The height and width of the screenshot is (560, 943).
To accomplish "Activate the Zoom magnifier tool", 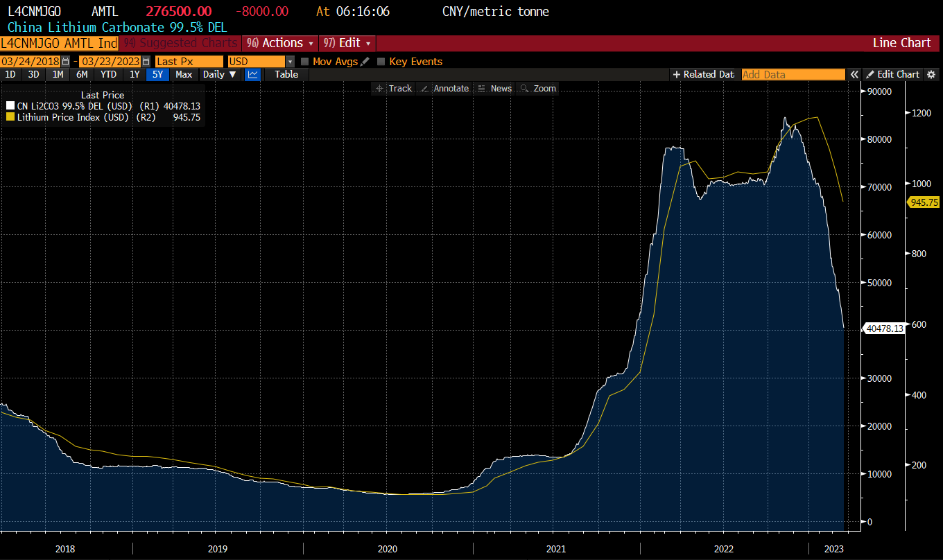I will pyautogui.click(x=538, y=88).
